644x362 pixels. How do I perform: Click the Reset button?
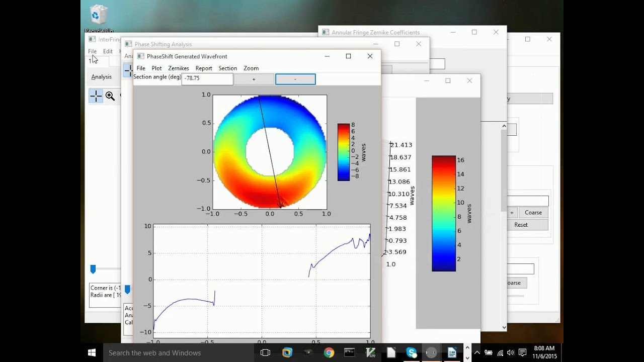[x=521, y=225]
